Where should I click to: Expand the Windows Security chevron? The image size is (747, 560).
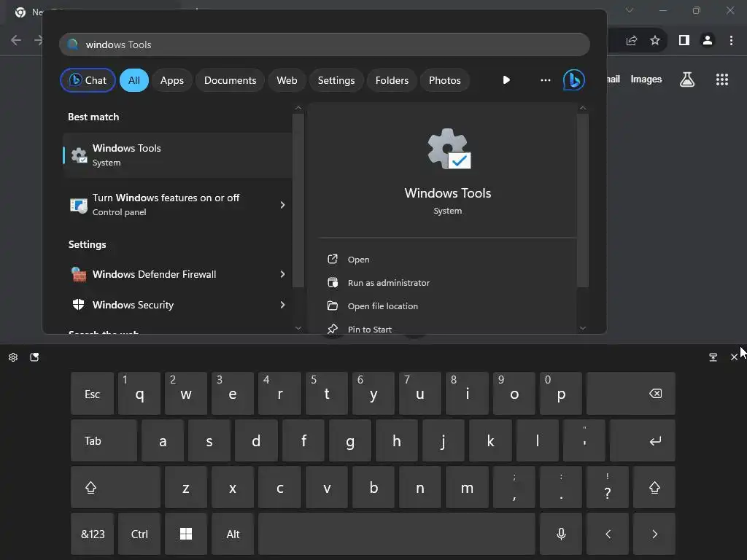tap(282, 305)
